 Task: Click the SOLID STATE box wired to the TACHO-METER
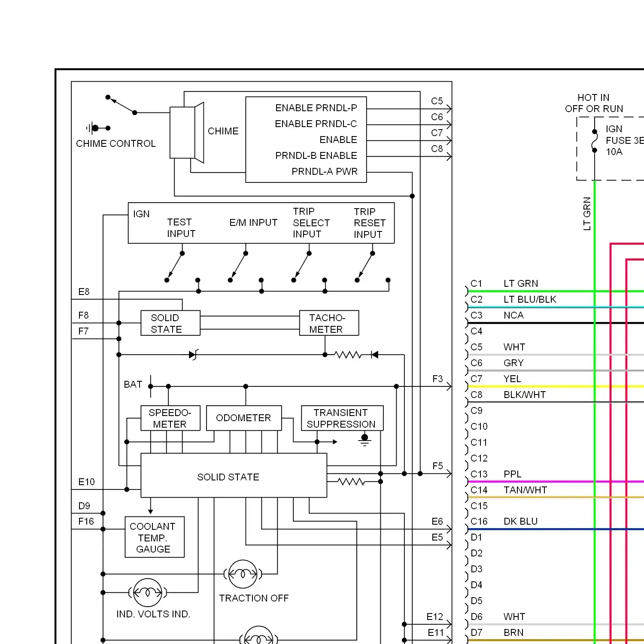click(170, 323)
